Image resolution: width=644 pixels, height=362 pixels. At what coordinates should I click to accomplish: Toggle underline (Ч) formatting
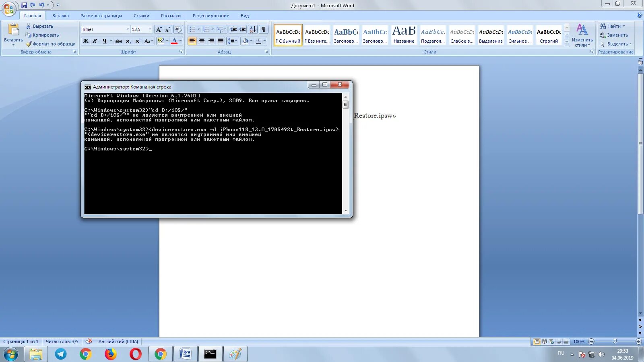point(105,41)
